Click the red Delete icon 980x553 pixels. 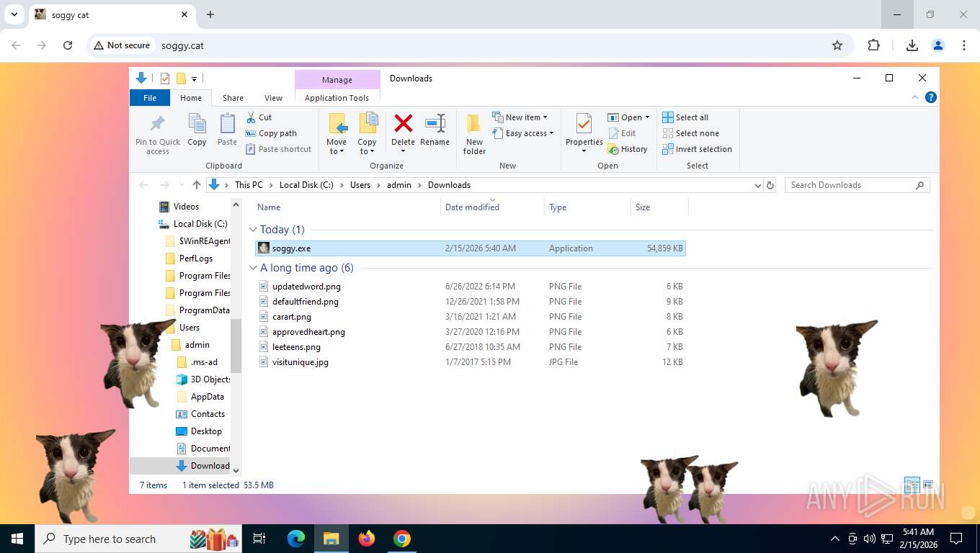[x=404, y=123]
